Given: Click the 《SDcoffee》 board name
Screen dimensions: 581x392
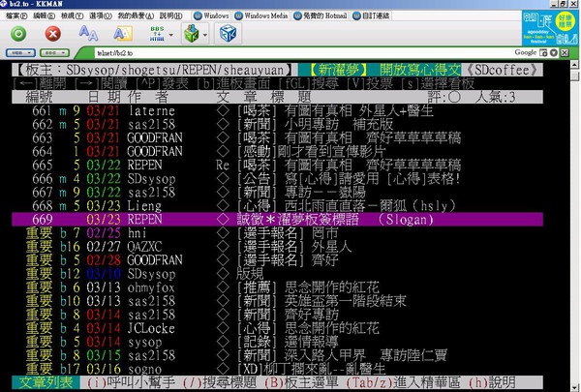Looking at the screenshot, I should point(502,70).
